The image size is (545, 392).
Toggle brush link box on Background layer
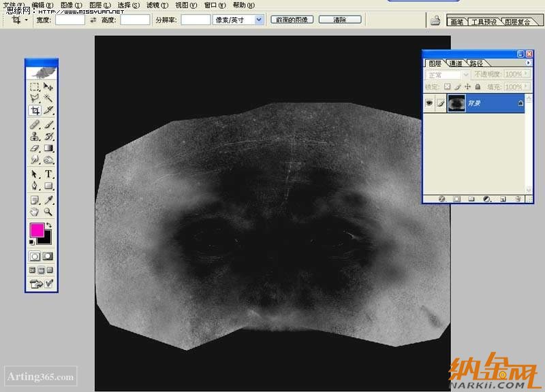441,103
